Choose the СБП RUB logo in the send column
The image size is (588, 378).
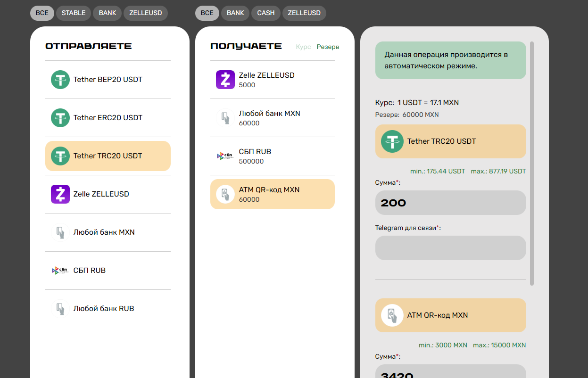click(60, 271)
